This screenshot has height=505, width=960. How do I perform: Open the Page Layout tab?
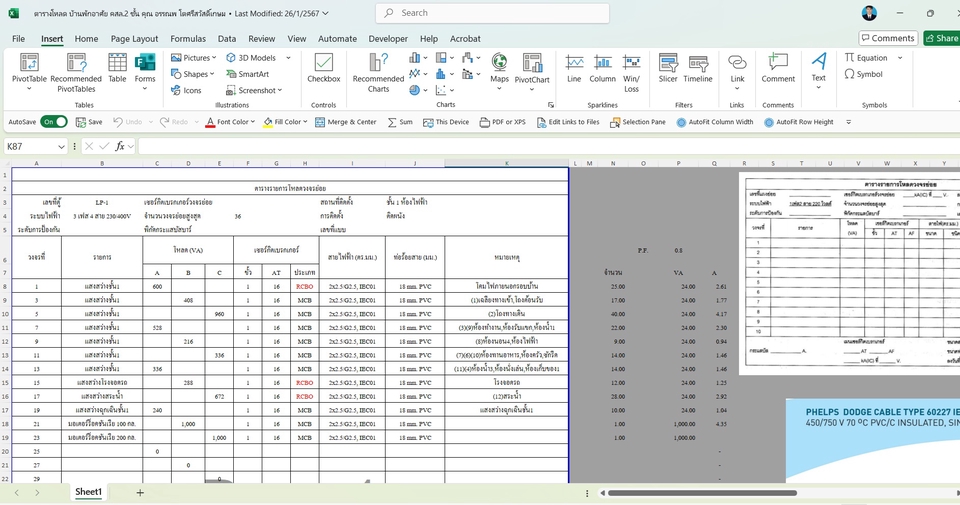click(134, 39)
